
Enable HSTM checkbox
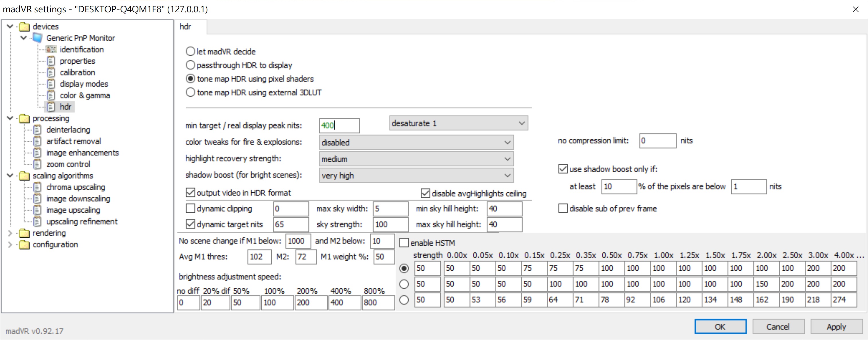tap(404, 243)
